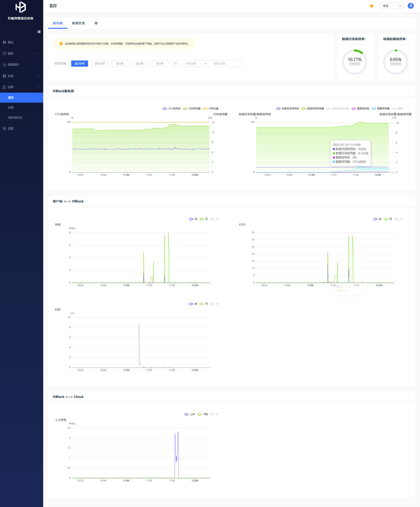This screenshot has width=420, height=507.
Task: Click the warning icon in the notice banner
Action: tap(61, 44)
